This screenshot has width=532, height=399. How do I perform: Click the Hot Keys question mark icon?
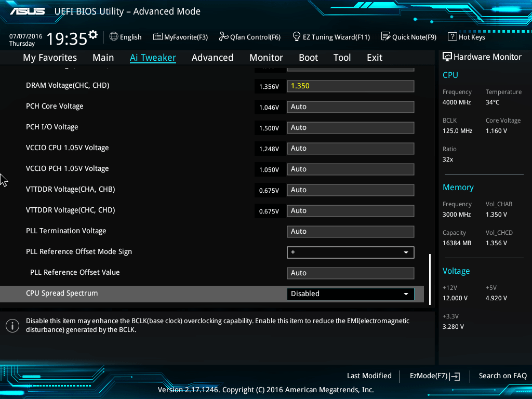point(453,36)
